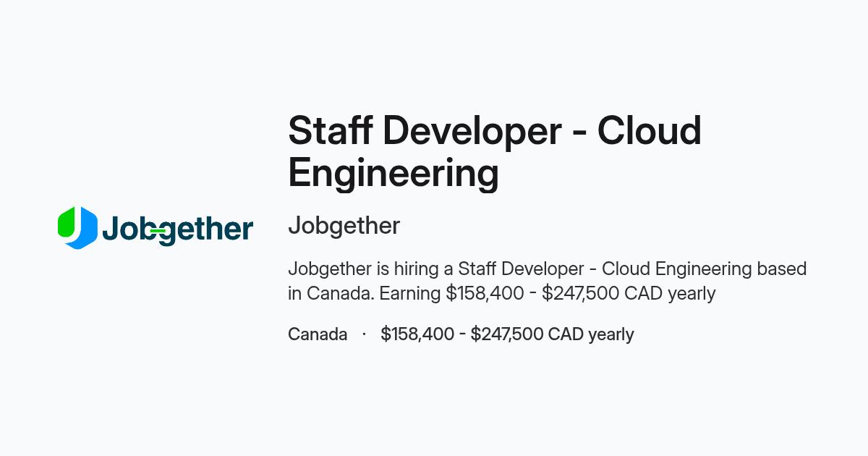This screenshot has width=868, height=456.
Task: Click the word Developer in the large heading
Action: pyautogui.click(x=472, y=132)
